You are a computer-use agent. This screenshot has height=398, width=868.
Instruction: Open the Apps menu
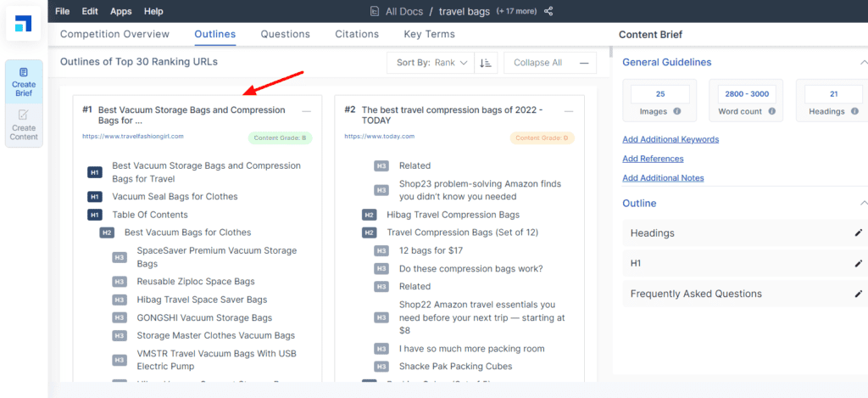click(121, 11)
